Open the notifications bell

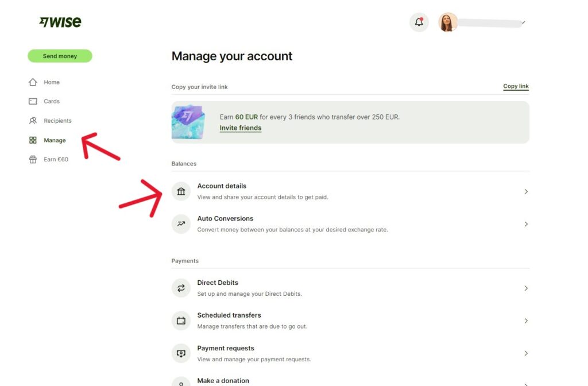419,21
